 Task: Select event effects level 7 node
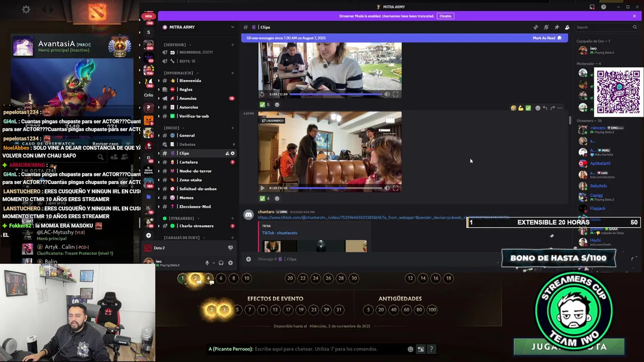pyautogui.click(x=250, y=310)
